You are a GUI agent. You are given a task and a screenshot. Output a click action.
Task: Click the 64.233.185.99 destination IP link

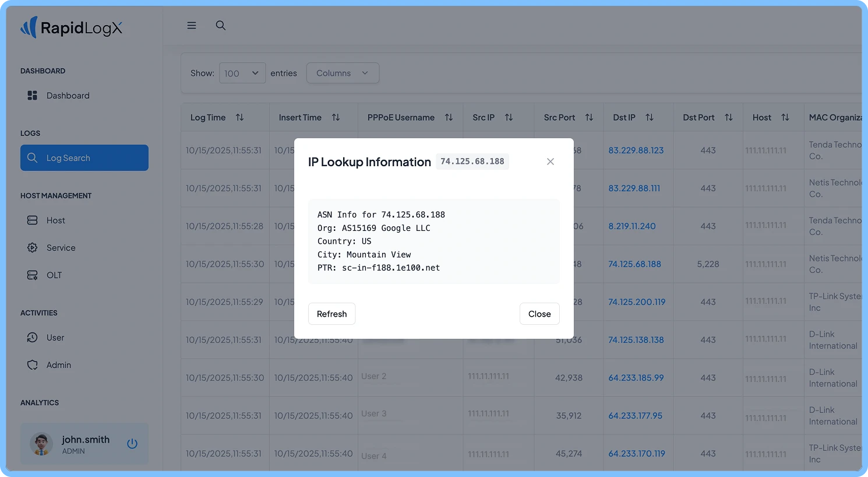point(636,378)
